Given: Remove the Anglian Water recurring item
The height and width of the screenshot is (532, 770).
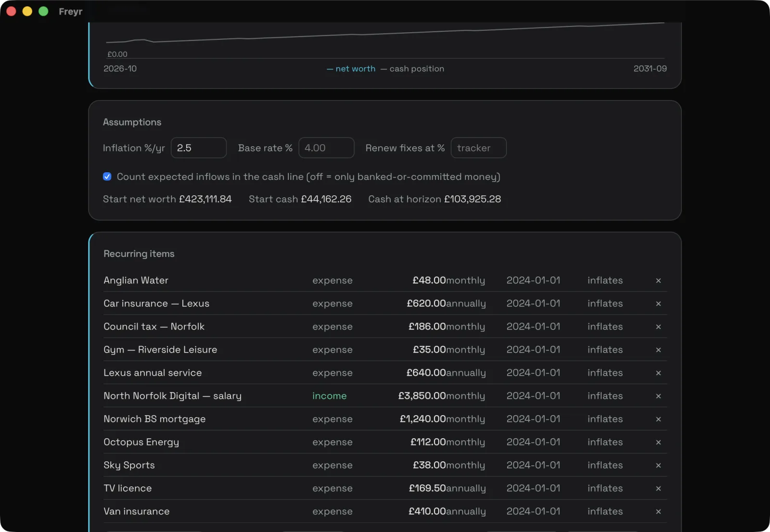Looking at the screenshot, I should click(658, 280).
